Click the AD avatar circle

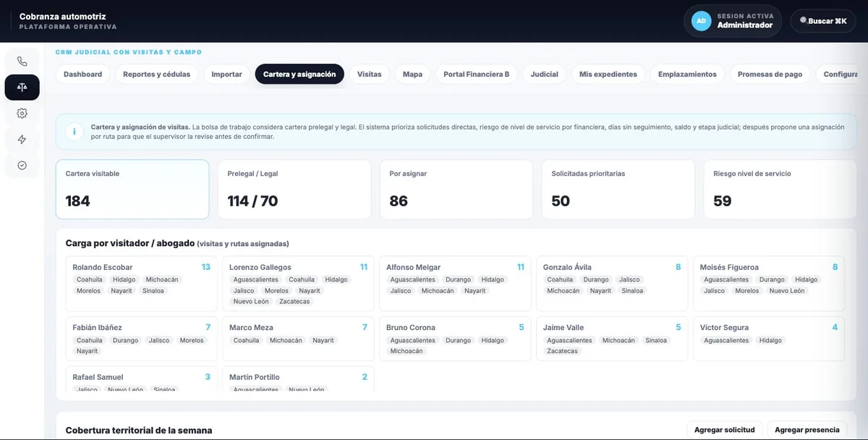(701, 21)
